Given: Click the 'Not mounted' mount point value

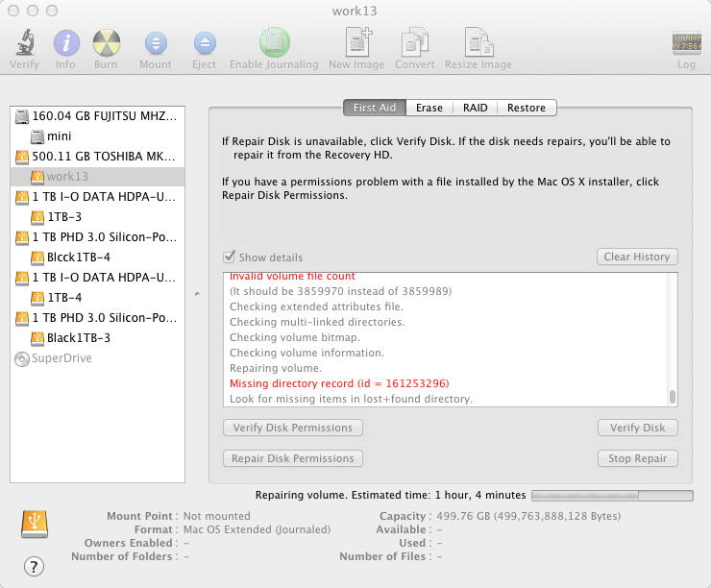Looking at the screenshot, I should (x=217, y=516).
